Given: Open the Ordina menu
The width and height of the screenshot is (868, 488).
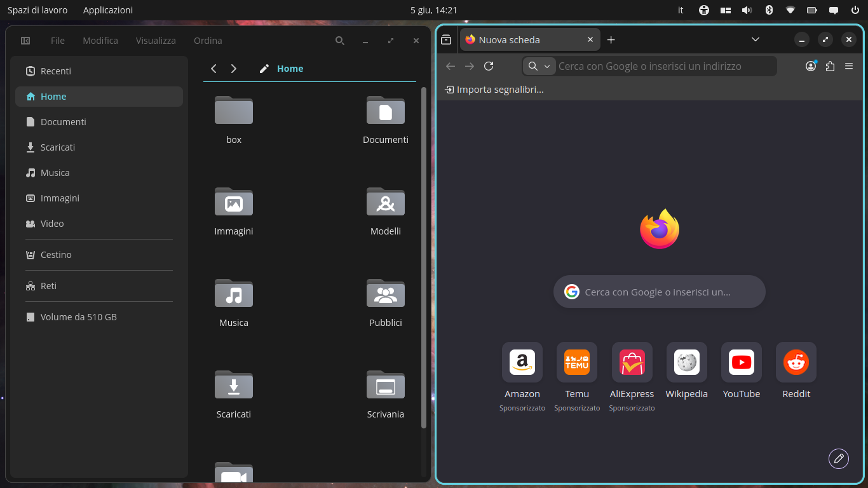Looking at the screenshot, I should click(x=208, y=41).
